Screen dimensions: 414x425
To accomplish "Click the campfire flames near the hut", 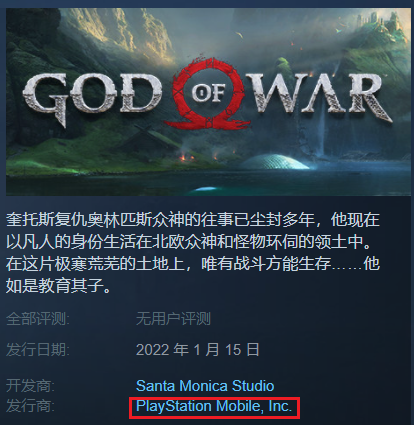I will click(187, 157).
